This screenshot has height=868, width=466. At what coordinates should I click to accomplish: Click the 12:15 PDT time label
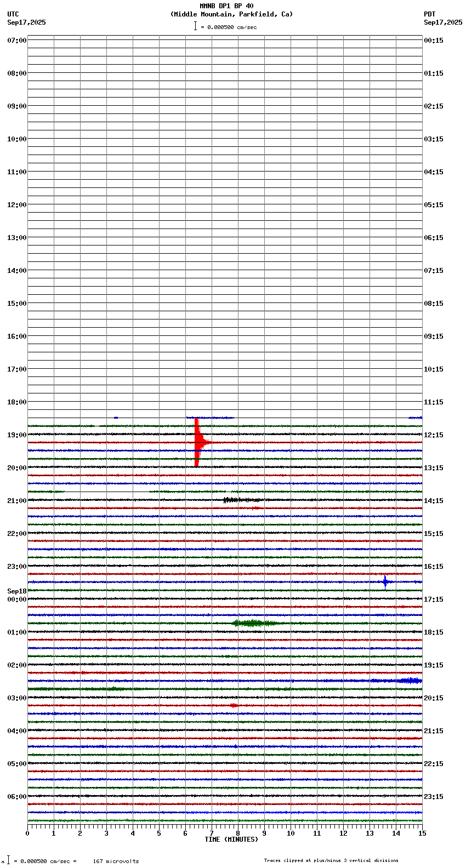434,435
